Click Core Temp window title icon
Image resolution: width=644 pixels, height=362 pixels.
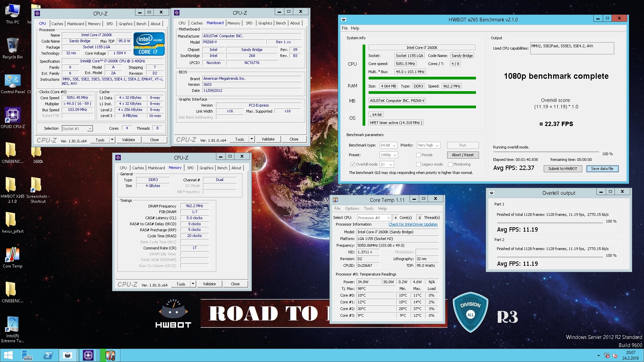(335, 200)
